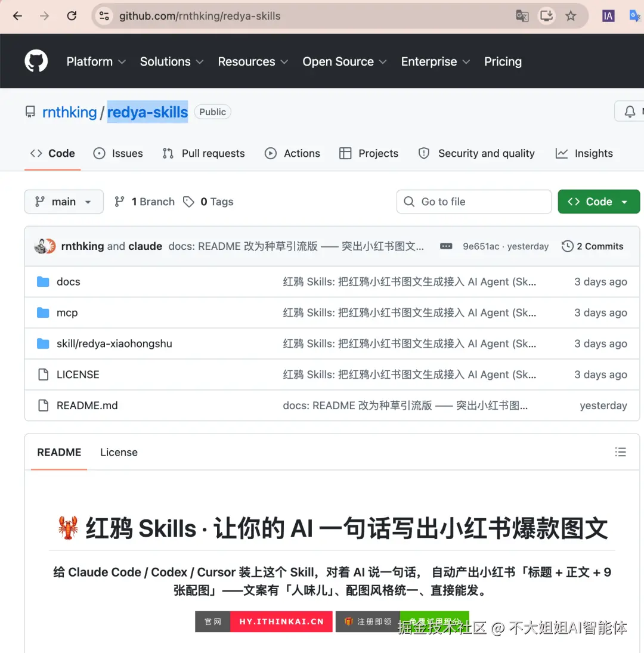Open the Enterprise dropdown
The width and height of the screenshot is (644, 653).
pos(435,61)
